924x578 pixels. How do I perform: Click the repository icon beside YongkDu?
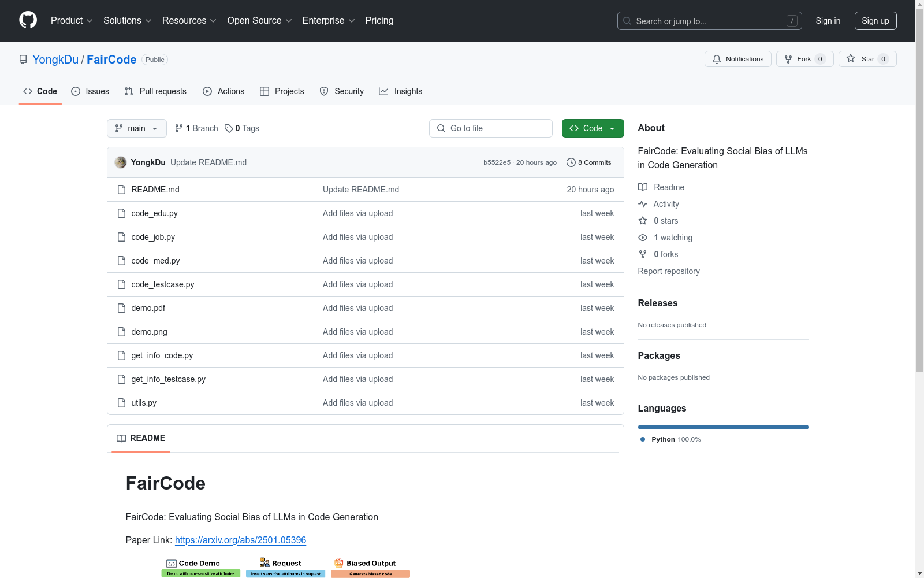[23, 60]
